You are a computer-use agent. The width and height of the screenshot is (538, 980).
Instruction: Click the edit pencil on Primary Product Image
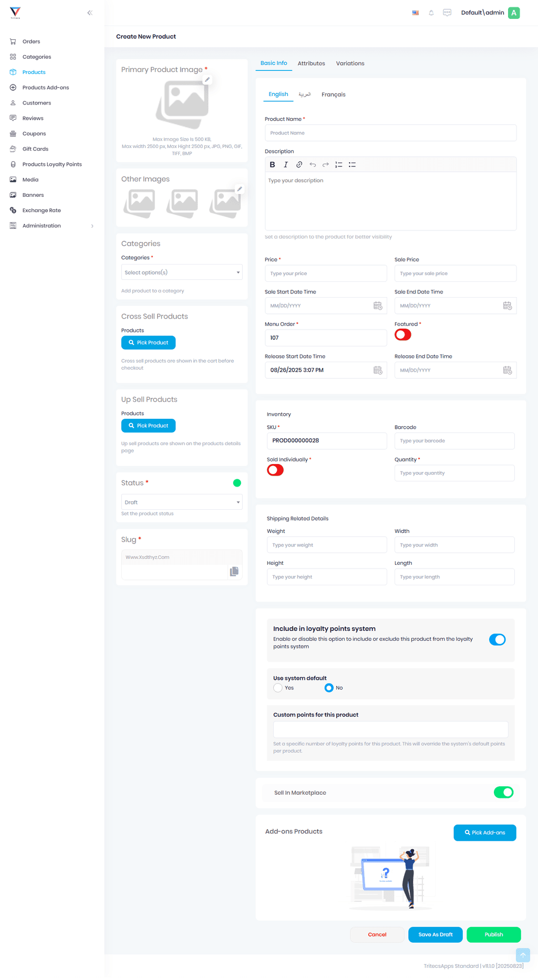coord(208,80)
